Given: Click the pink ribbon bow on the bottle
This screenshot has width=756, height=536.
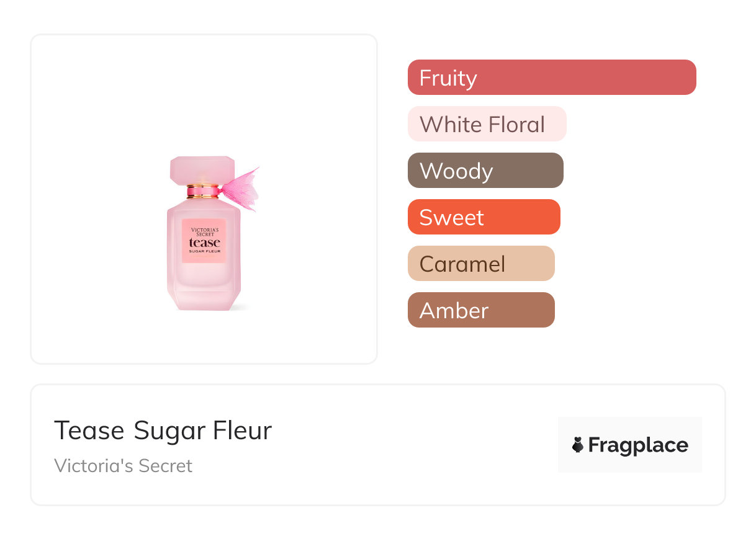Looking at the screenshot, I should click(x=241, y=187).
